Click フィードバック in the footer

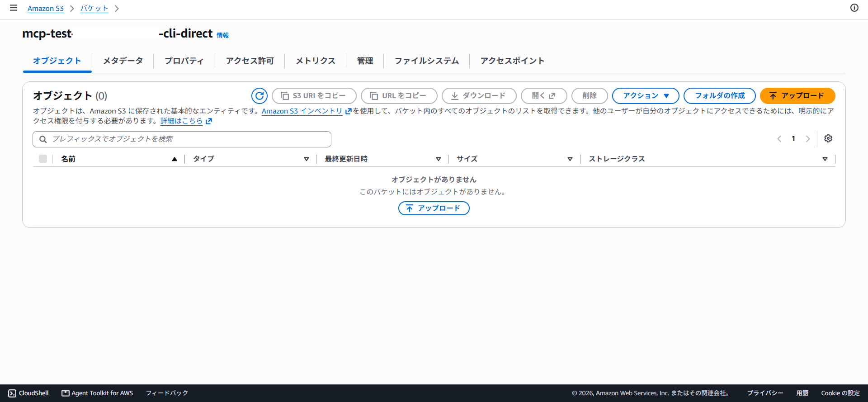coord(167,393)
